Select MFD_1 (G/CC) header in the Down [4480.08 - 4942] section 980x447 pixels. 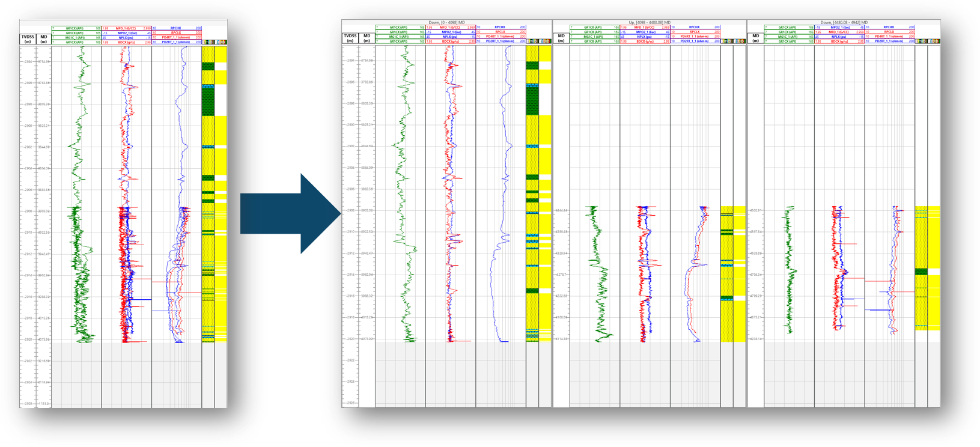pyautogui.click(x=839, y=32)
